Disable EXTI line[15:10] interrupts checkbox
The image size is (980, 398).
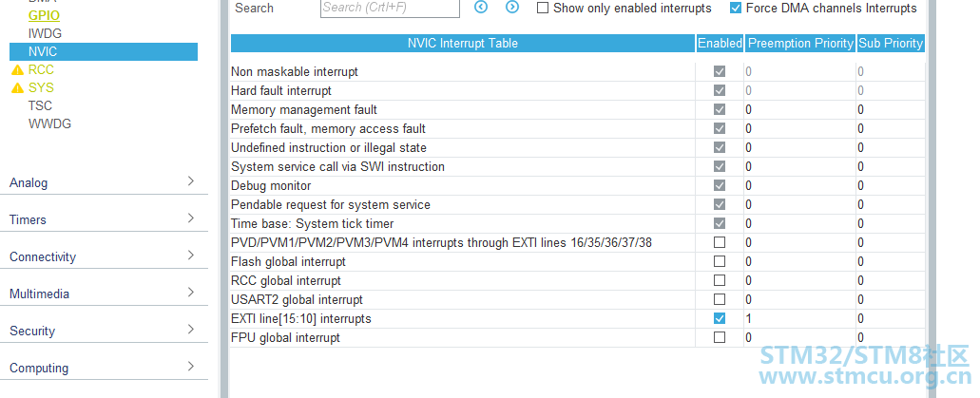(x=720, y=318)
